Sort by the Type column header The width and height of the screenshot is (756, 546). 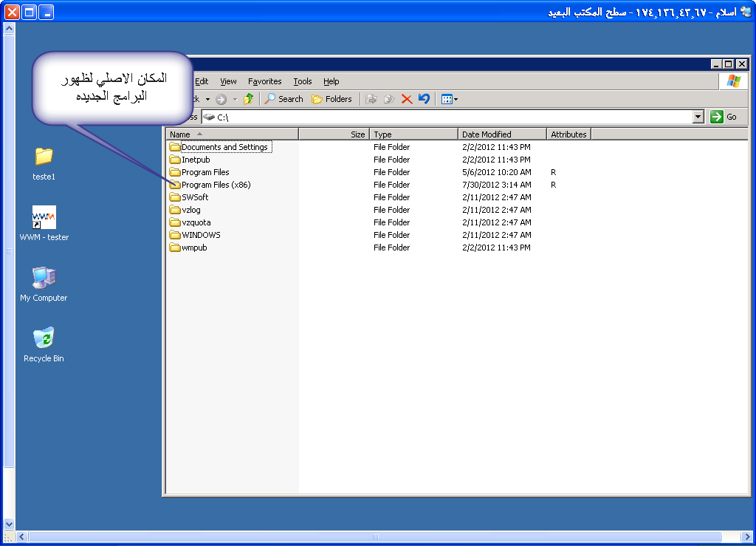(413, 134)
